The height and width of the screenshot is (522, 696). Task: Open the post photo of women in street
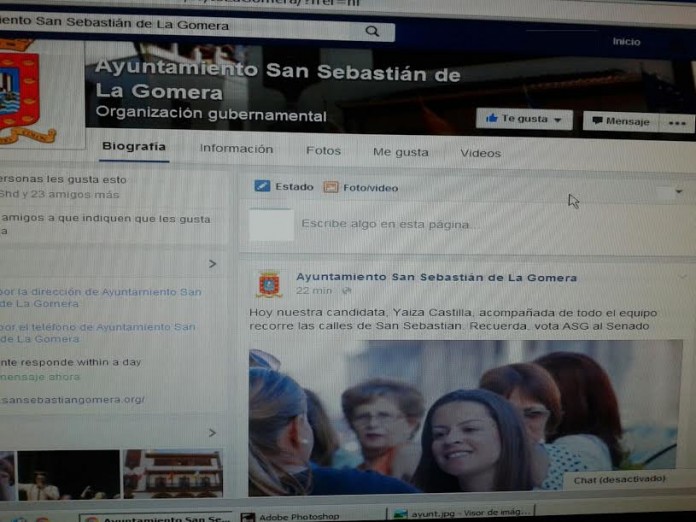coord(465,417)
